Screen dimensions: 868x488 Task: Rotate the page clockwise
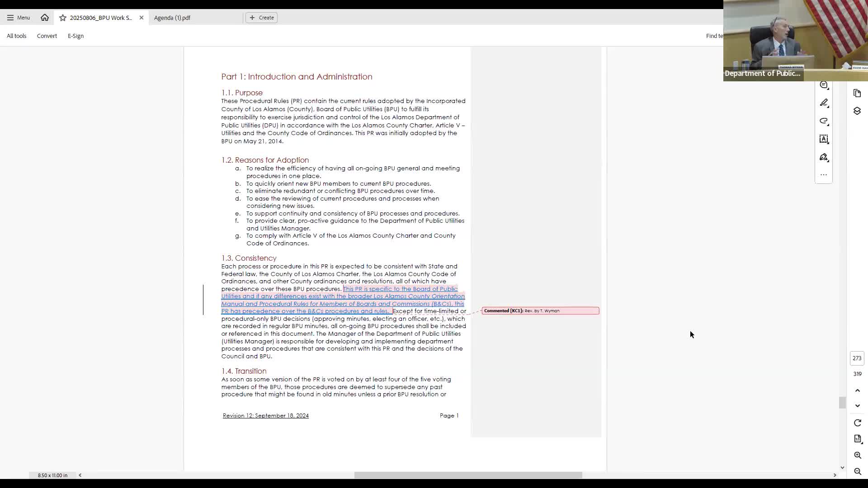[857, 423]
